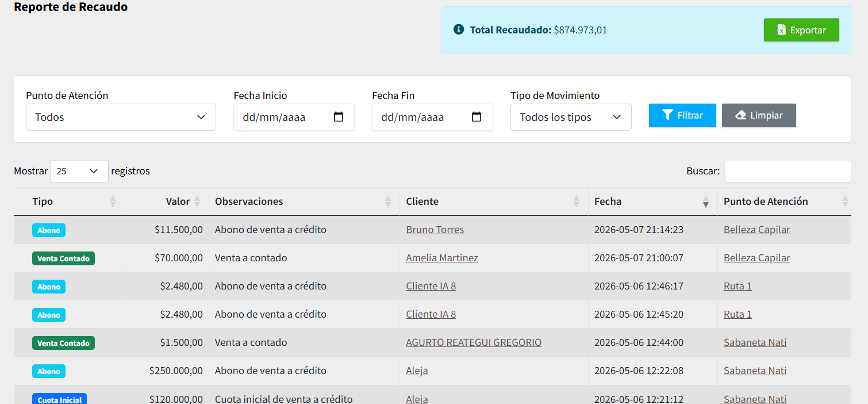Click date 2026-05-07 21:00:07
868x404 pixels.
[x=639, y=258]
